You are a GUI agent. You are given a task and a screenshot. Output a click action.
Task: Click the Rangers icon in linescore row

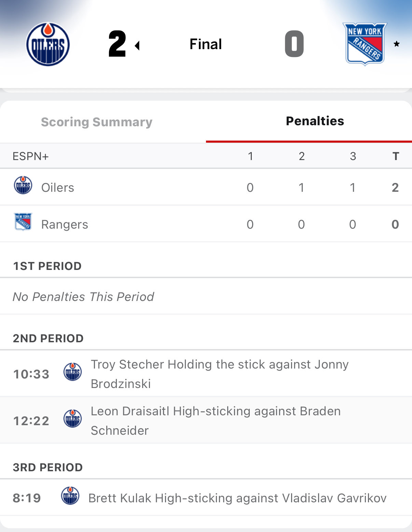[x=23, y=222]
